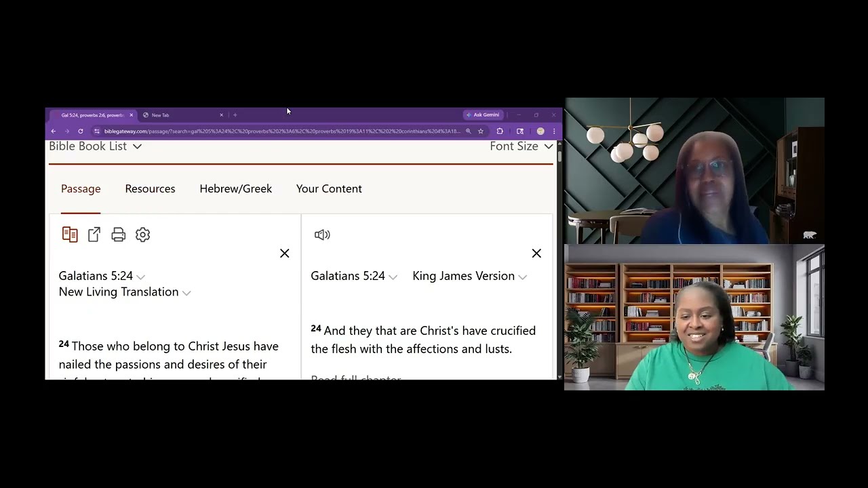Open the Your Content tab
868x488 pixels.
pyautogui.click(x=329, y=188)
